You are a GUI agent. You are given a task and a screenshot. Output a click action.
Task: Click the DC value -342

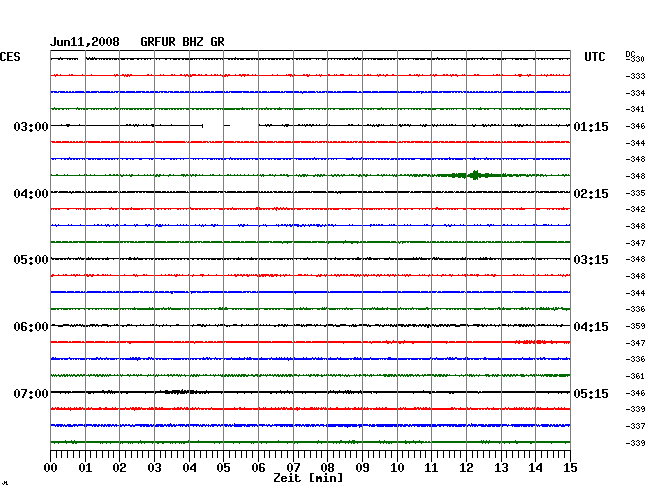click(x=635, y=209)
